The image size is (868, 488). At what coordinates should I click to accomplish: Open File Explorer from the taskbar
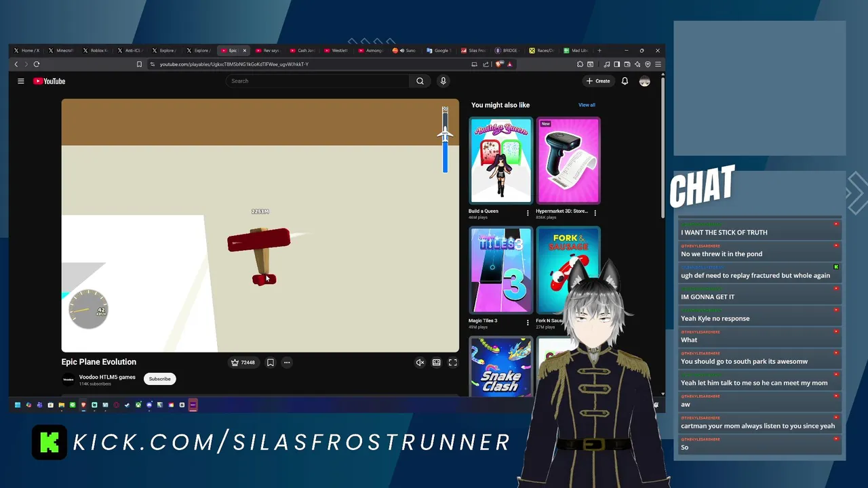pos(61,405)
